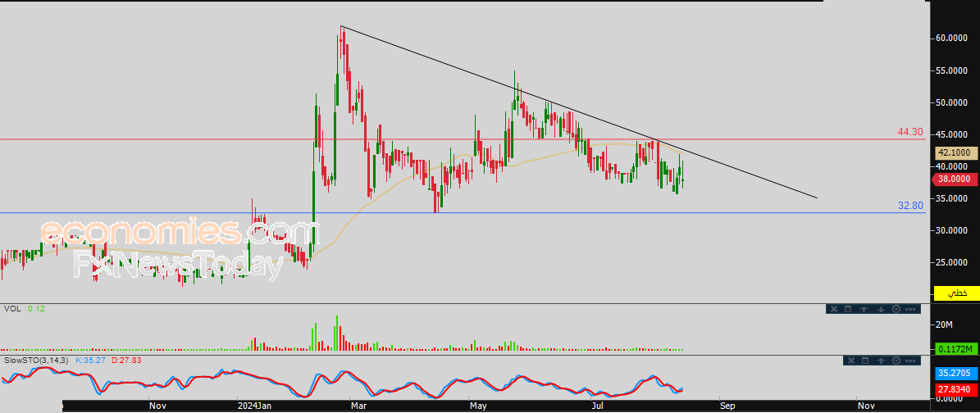980x413 pixels.
Task: Move the VOL panel up
Action: (x=864, y=309)
